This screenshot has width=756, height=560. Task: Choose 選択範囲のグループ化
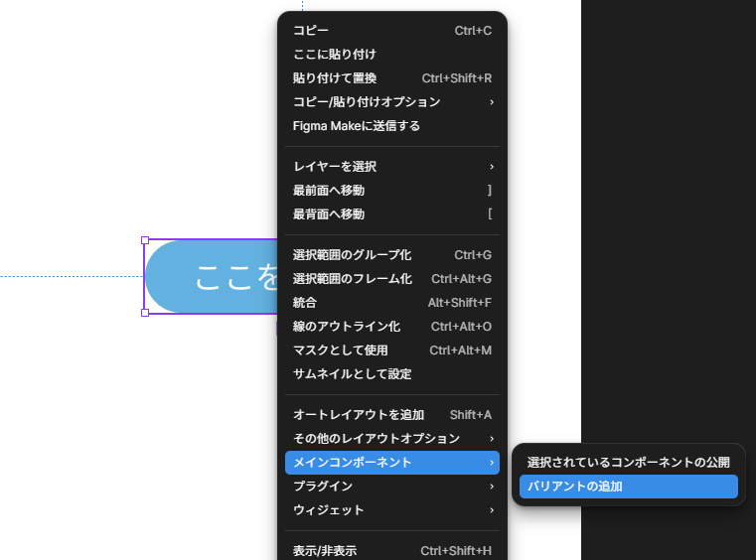391,255
